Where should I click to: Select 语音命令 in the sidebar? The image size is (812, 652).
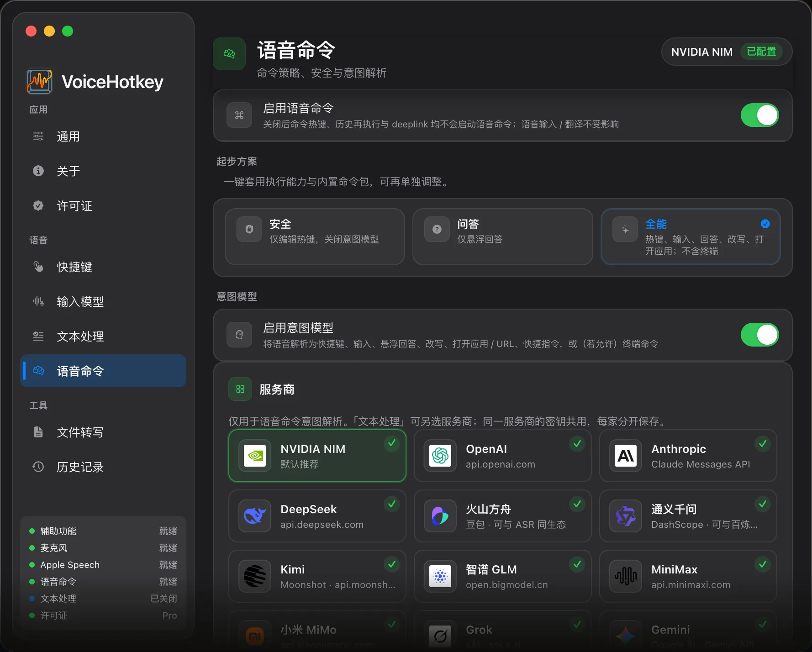[x=103, y=371]
